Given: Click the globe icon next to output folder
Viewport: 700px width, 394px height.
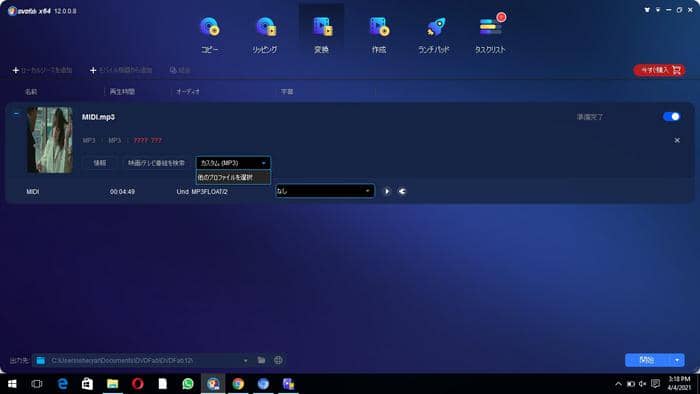Looking at the screenshot, I should pos(278,360).
